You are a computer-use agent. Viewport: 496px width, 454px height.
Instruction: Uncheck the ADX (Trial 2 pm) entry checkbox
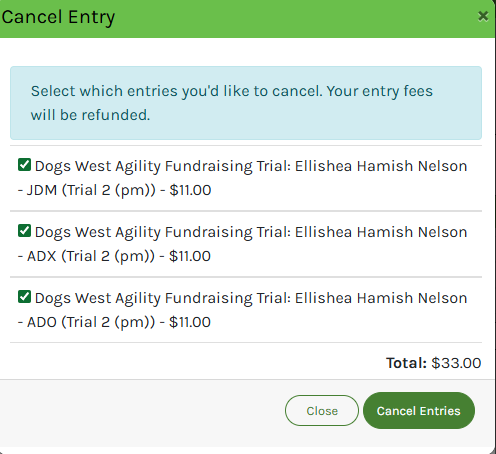tap(24, 231)
